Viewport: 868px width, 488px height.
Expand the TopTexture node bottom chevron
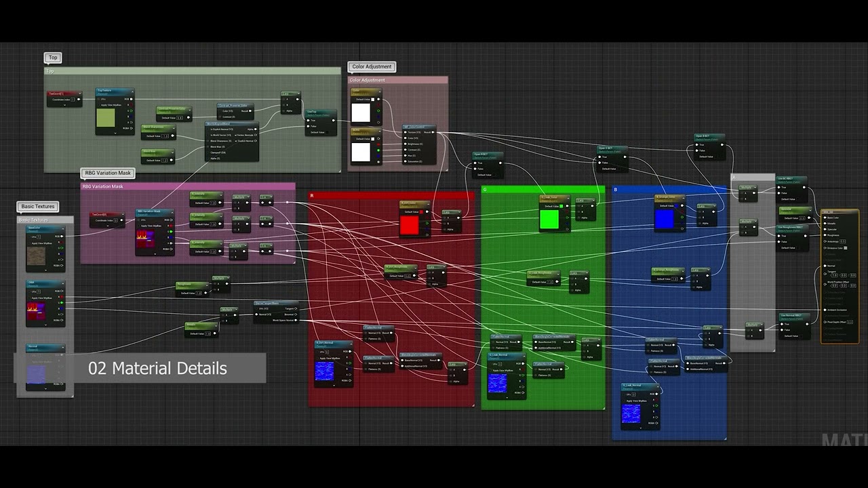(115, 133)
